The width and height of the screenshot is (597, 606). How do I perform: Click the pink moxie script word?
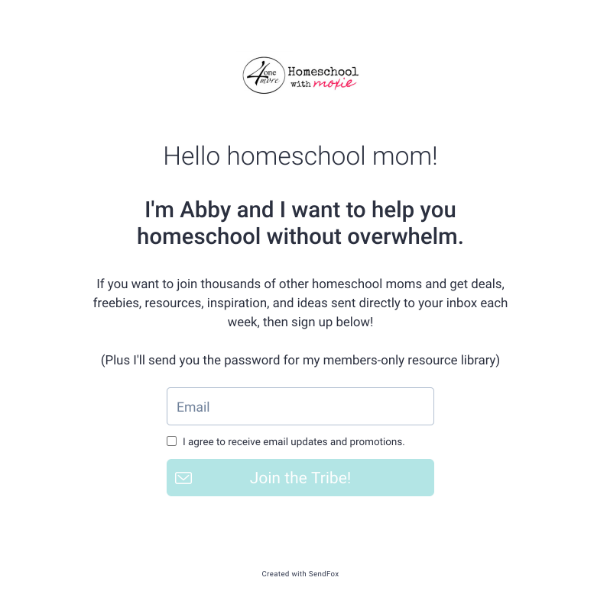pyautogui.click(x=335, y=83)
